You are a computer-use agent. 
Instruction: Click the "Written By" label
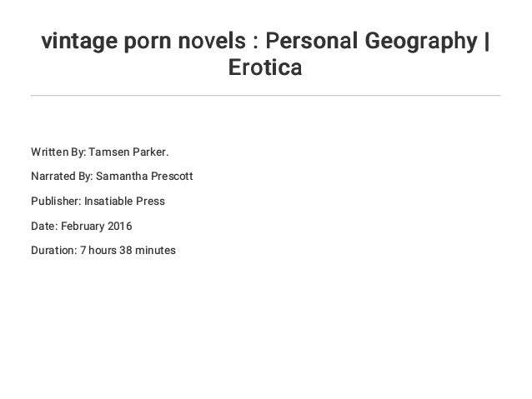pyautogui.click(x=58, y=152)
